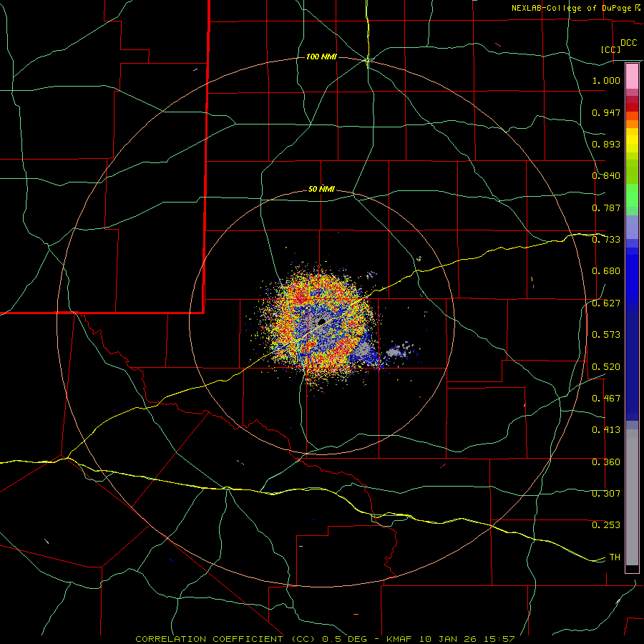Click the Correlation Coefficient KMAF caption
This screenshot has height=644, width=644.
click(325, 639)
